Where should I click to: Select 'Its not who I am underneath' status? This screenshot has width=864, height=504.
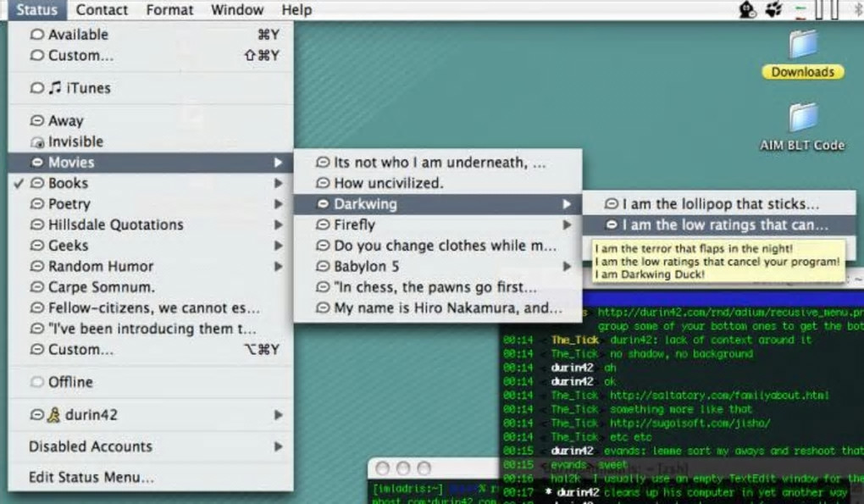pos(438,163)
